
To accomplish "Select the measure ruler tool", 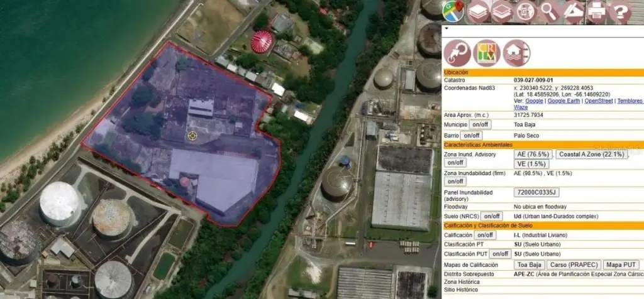I will (574, 11).
